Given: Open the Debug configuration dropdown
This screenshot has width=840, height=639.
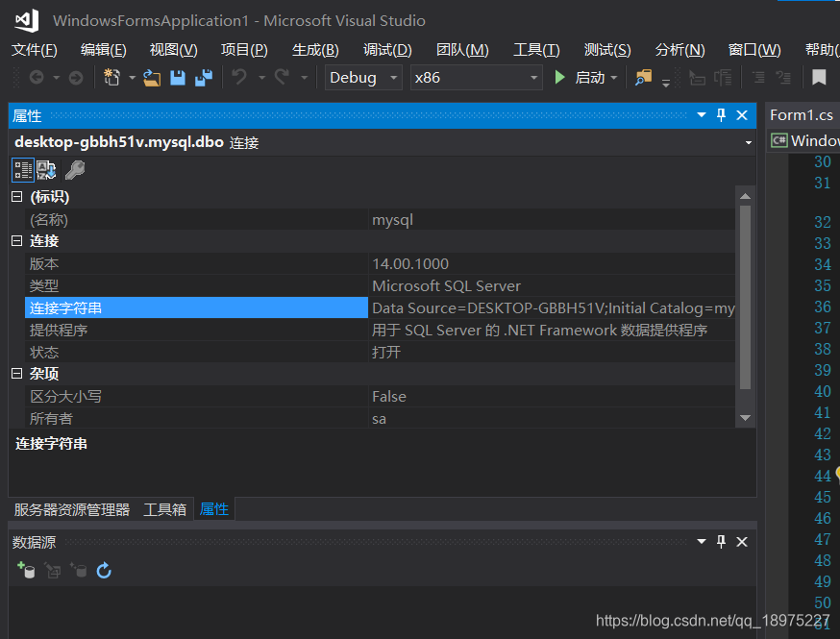Looking at the screenshot, I should pyautogui.click(x=363, y=78).
